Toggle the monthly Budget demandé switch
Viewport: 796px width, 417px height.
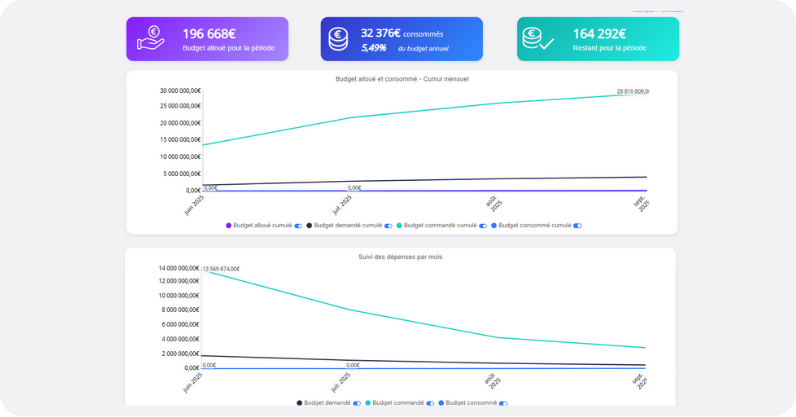coord(358,403)
